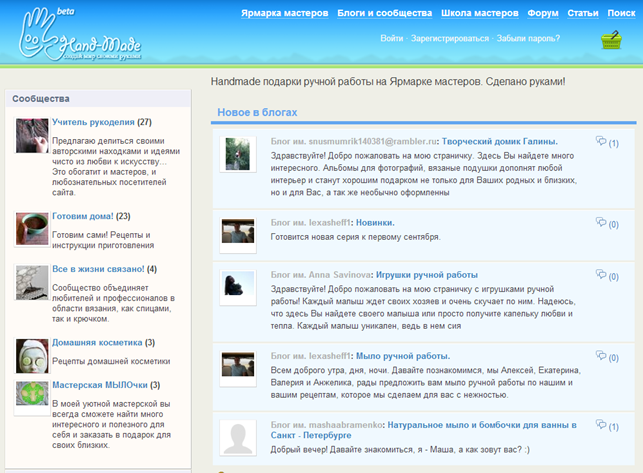Click the Новое в блогах heading
The image size is (643, 473).
(x=257, y=112)
